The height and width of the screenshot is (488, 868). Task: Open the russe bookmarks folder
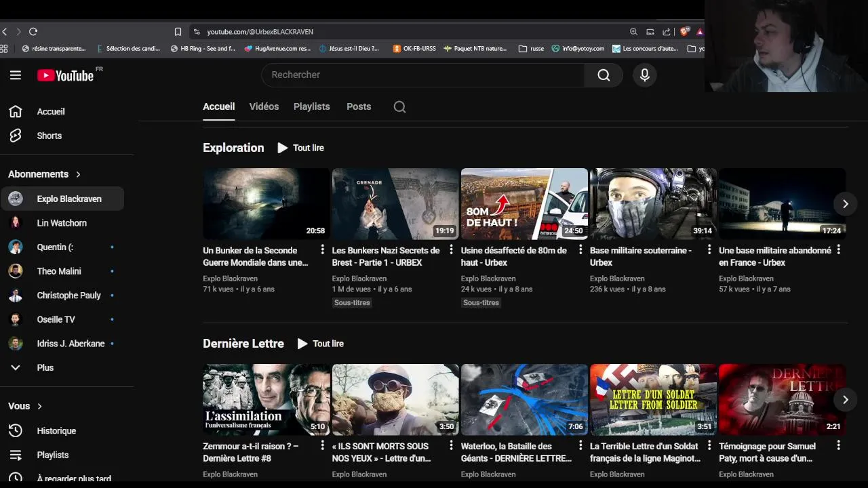(531, 49)
